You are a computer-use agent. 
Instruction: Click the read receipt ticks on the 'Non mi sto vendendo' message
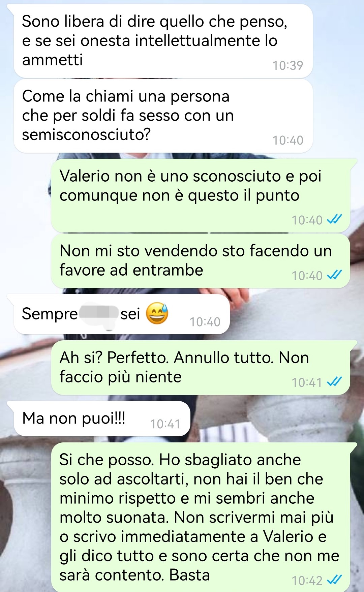(x=335, y=275)
